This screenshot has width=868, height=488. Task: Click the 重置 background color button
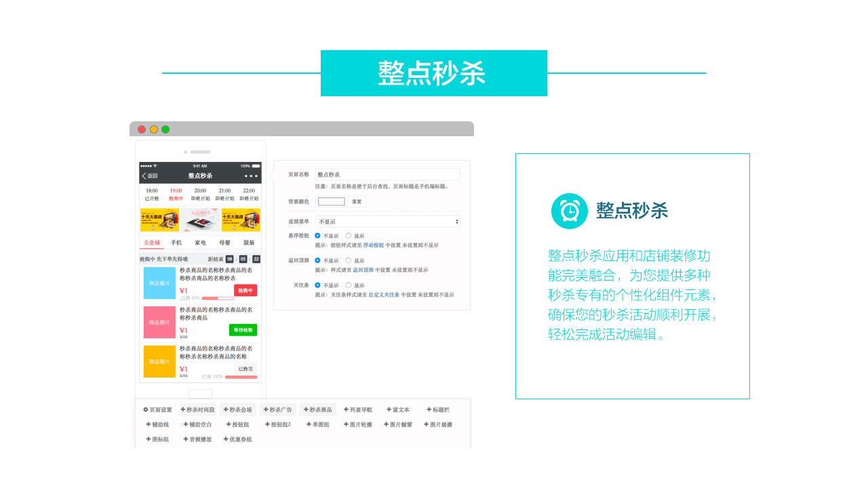[357, 201]
